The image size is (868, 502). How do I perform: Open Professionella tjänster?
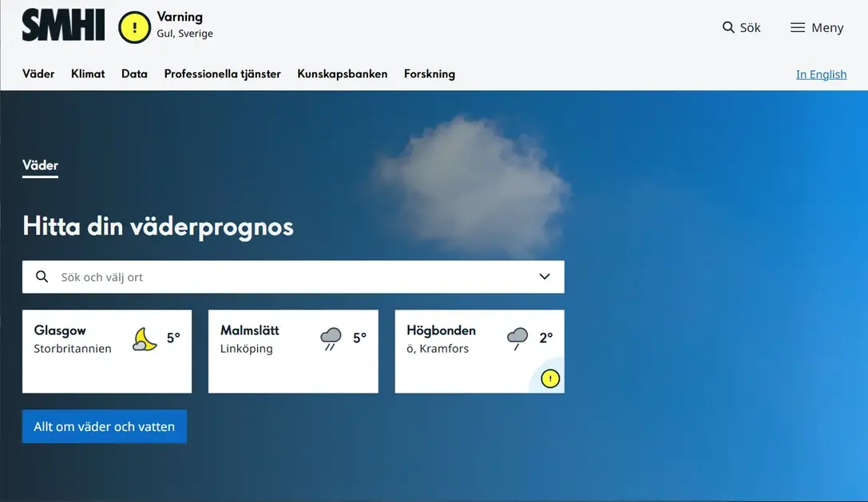(x=222, y=73)
